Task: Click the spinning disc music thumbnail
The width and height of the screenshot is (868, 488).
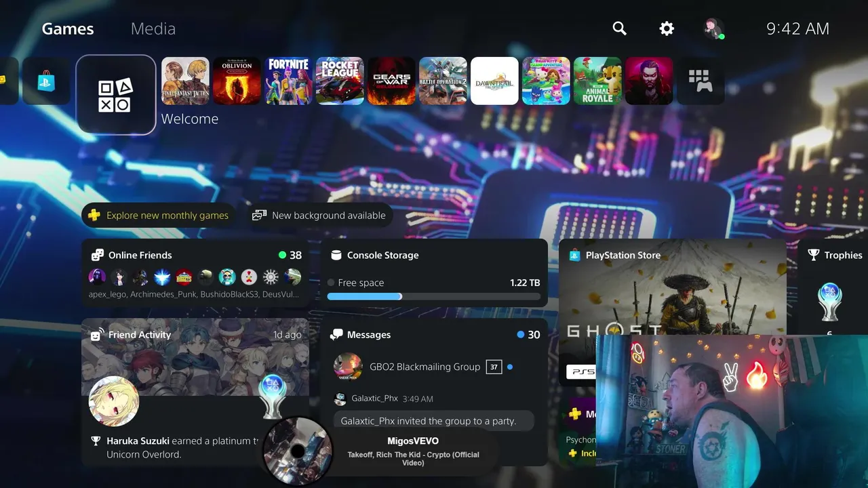Action: pos(297,451)
